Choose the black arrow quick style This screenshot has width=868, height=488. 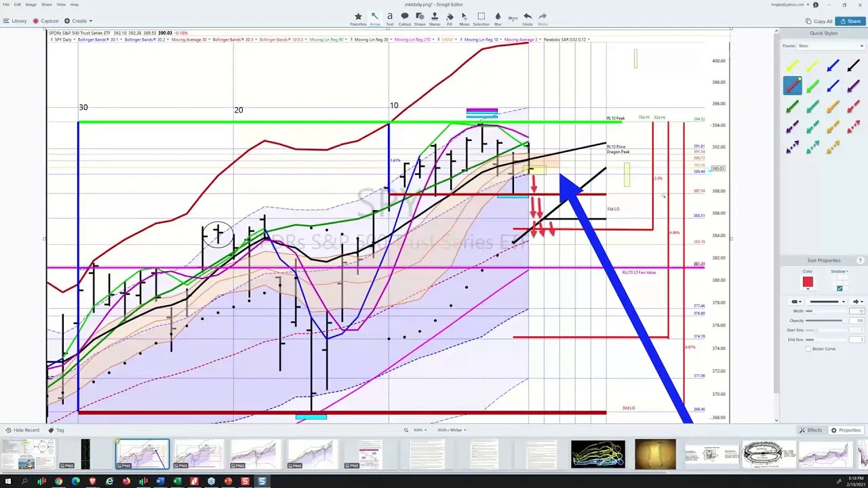coord(853,66)
